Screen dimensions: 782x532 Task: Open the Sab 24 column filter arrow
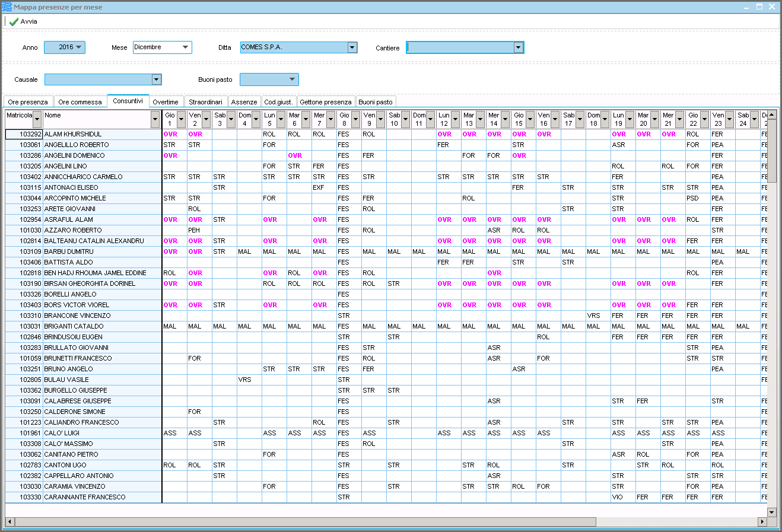pos(755,119)
